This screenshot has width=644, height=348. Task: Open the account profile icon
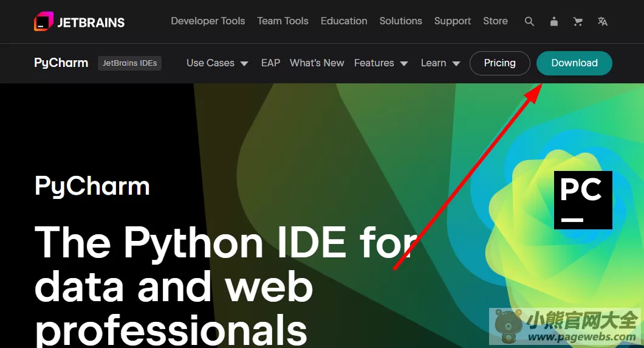(x=553, y=21)
